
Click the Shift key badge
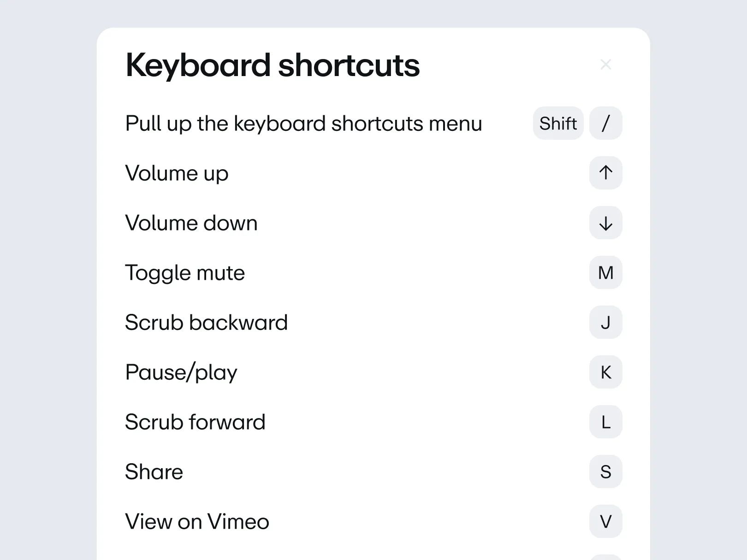click(x=557, y=123)
